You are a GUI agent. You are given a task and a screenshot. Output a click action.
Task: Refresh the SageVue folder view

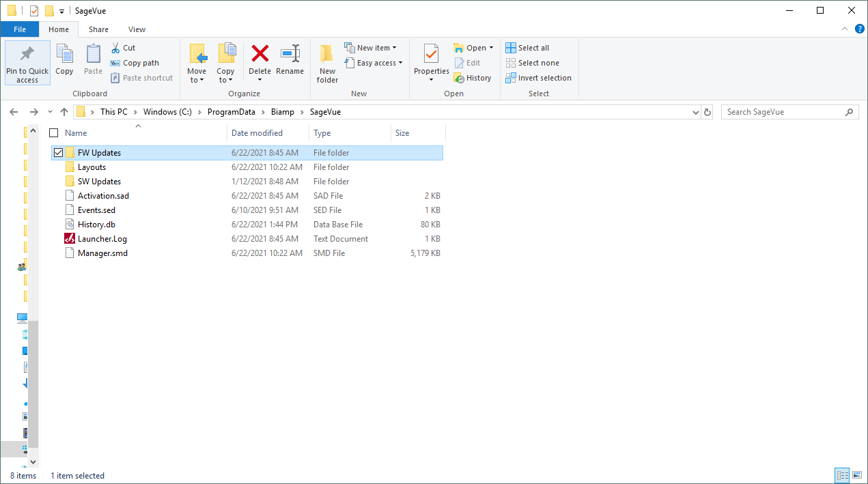[708, 112]
